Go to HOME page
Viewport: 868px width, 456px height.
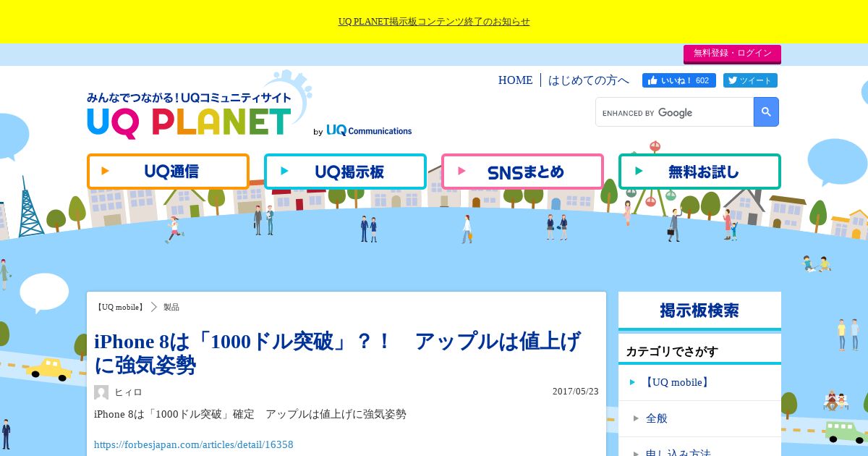pos(515,80)
